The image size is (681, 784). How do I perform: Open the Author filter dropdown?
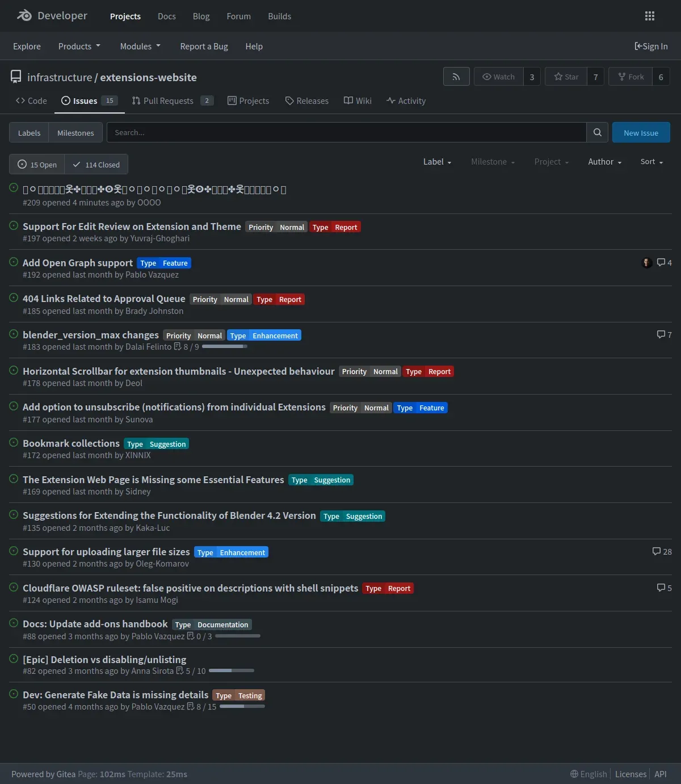point(605,162)
